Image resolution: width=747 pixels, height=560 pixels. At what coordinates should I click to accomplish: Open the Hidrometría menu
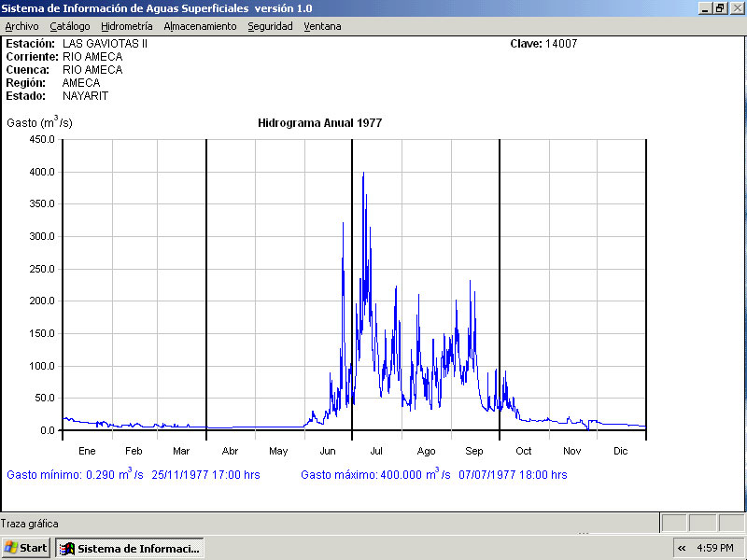pyautogui.click(x=127, y=26)
